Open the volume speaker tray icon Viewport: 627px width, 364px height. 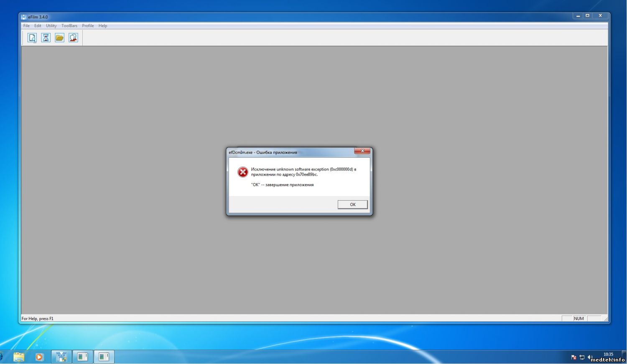pyautogui.click(x=590, y=357)
